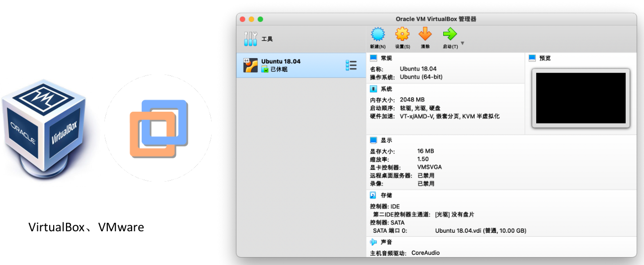Click the [光驱] 没有盘片 optical drive entry
The image size is (644, 265).
[x=455, y=214]
